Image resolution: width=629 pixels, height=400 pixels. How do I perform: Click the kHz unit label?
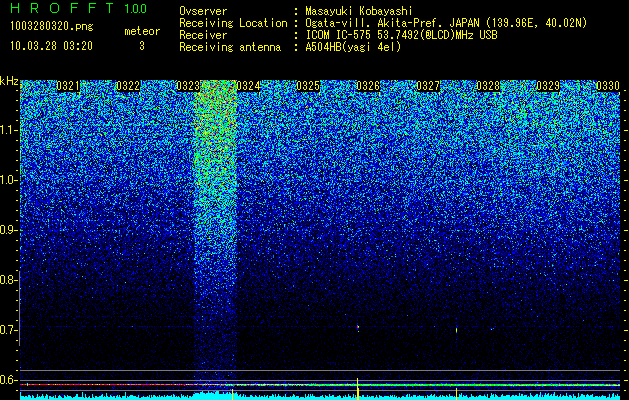(9, 81)
